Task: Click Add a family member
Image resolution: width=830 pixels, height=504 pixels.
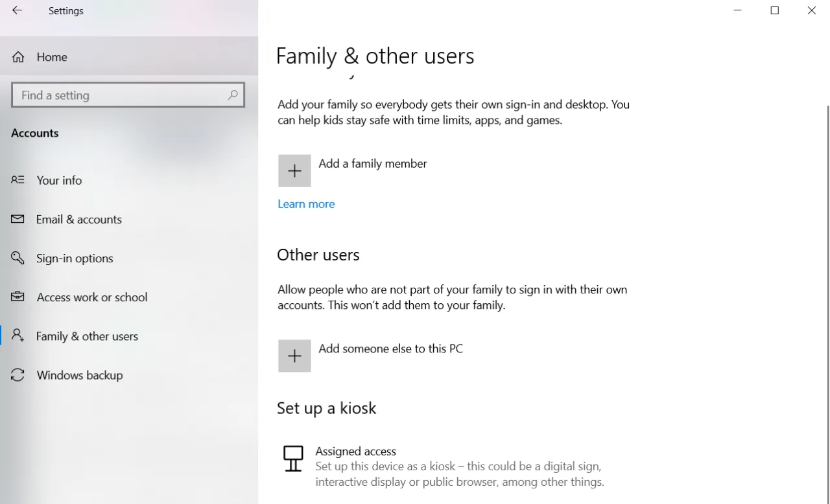Action: [x=372, y=163]
